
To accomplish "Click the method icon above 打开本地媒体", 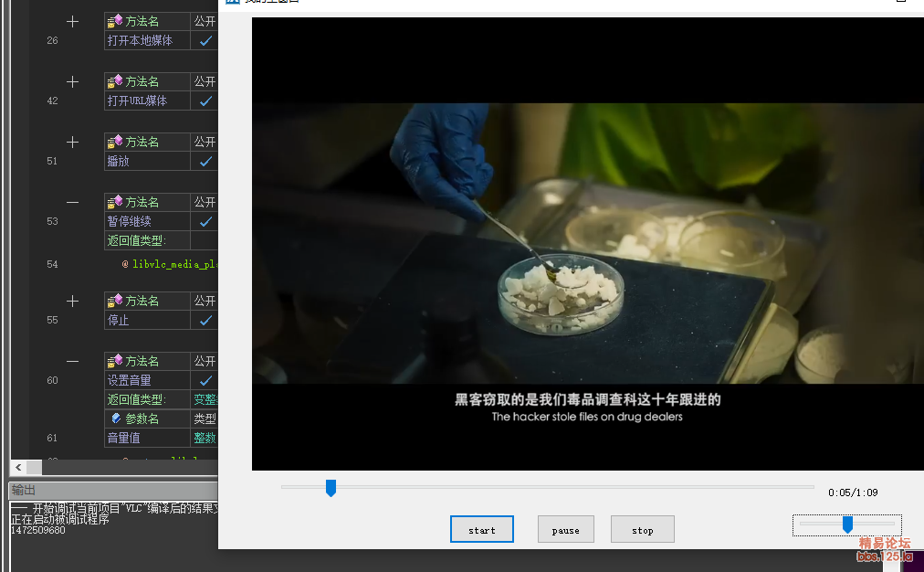I will [114, 21].
